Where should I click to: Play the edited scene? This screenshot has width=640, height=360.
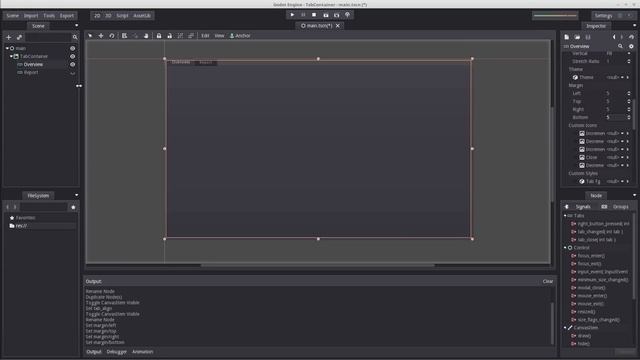325,15
